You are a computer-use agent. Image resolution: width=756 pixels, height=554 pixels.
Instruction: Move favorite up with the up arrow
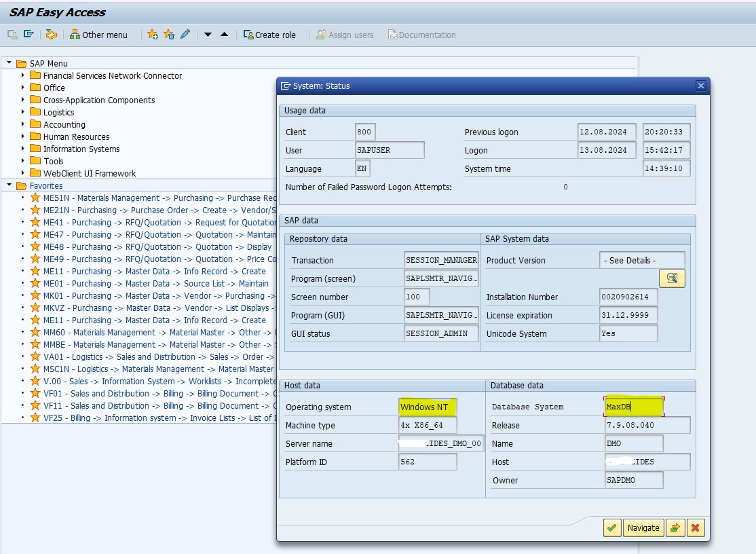[x=224, y=35]
